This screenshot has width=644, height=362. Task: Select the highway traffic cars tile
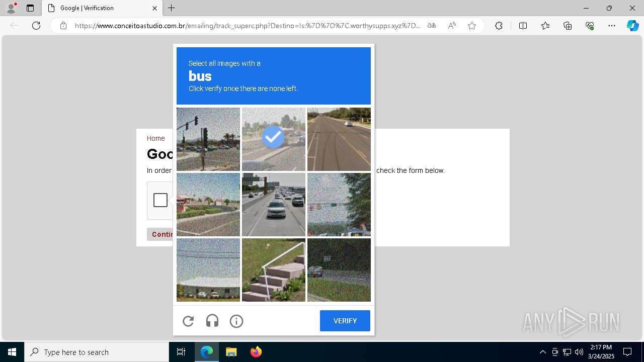click(274, 205)
